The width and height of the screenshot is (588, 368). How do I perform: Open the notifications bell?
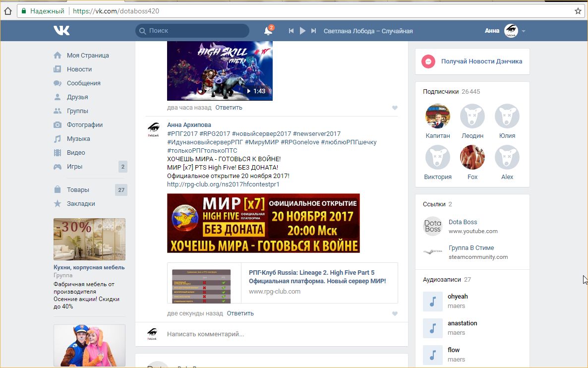[x=268, y=31]
